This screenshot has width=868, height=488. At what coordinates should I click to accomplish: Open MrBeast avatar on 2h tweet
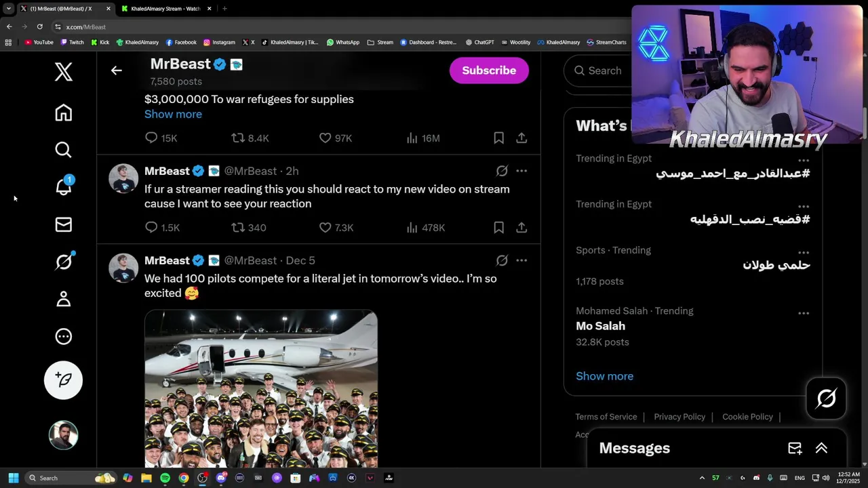coord(123,178)
